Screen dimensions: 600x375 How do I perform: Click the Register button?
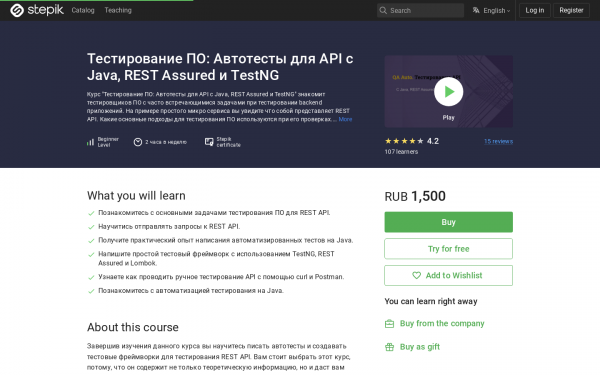(571, 10)
